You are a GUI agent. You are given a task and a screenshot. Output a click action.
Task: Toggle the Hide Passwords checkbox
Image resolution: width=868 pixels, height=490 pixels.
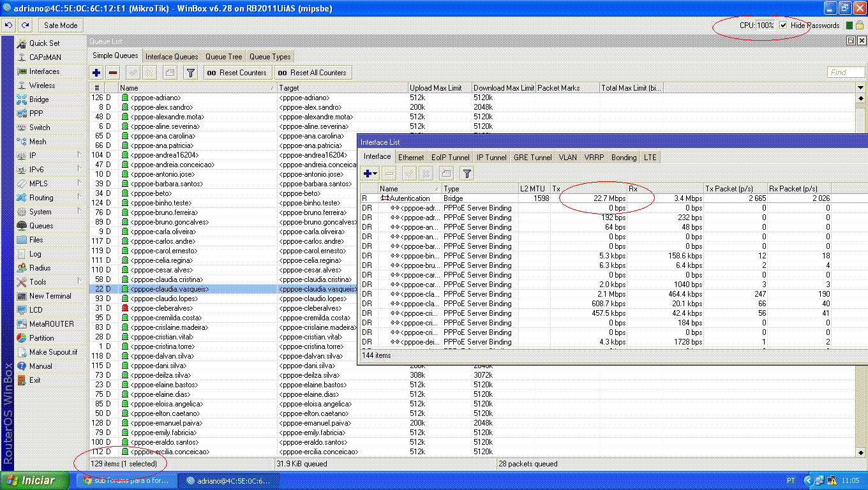tap(783, 26)
